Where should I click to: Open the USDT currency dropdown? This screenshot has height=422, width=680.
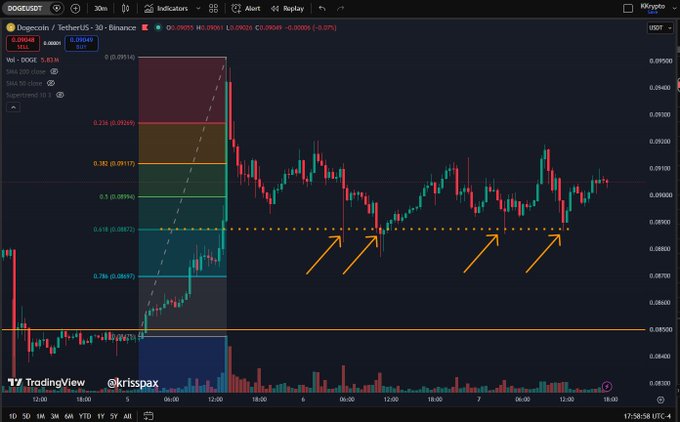660,28
